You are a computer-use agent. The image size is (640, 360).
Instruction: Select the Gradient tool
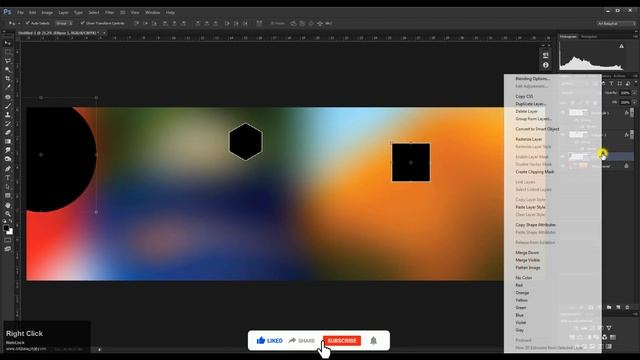click(x=8, y=141)
